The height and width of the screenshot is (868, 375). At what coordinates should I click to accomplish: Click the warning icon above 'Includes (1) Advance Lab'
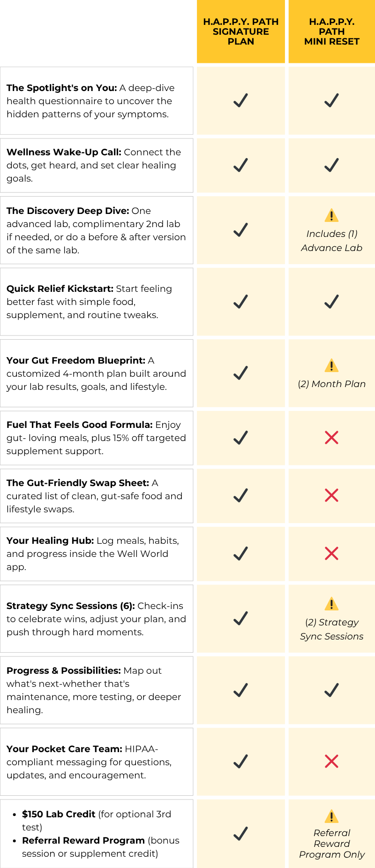pyautogui.click(x=331, y=215)
